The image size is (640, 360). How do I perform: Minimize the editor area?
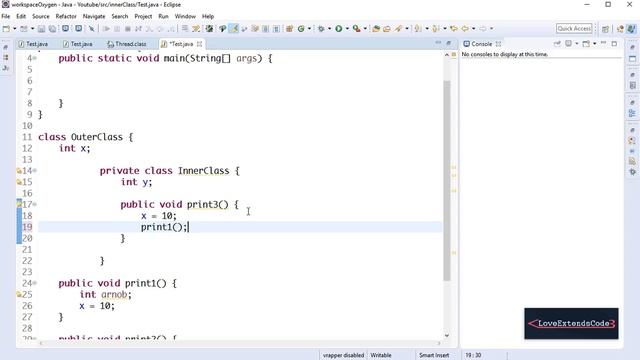438,43
